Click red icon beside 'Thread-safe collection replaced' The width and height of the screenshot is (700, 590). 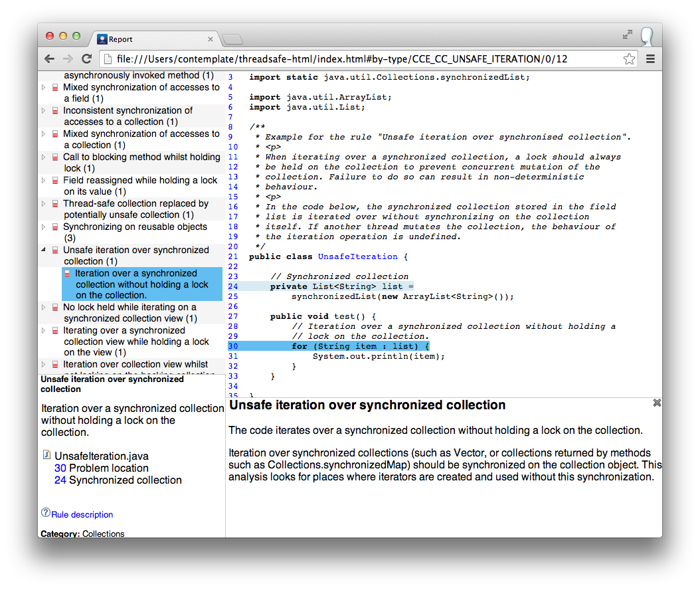coord(55,204)
